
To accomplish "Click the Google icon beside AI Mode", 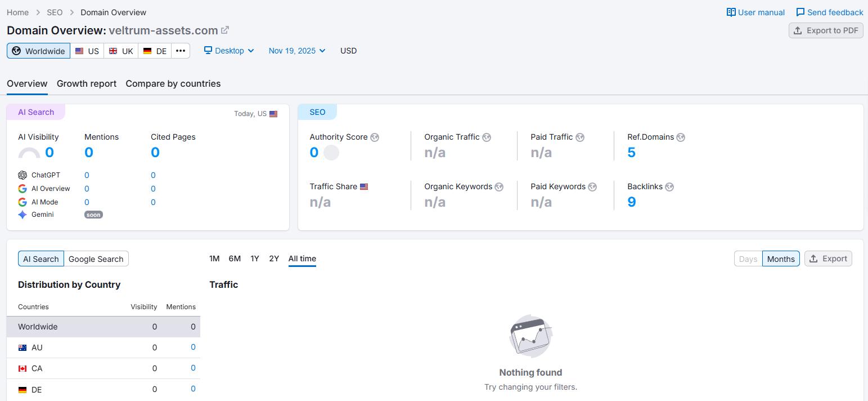I will 23,202.
